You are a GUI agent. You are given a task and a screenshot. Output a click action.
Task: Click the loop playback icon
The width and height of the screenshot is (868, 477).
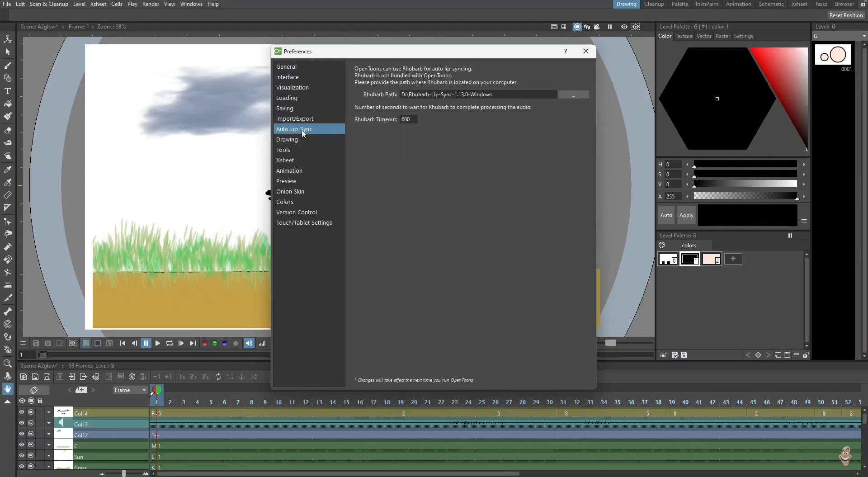click(x=170, y=344)
